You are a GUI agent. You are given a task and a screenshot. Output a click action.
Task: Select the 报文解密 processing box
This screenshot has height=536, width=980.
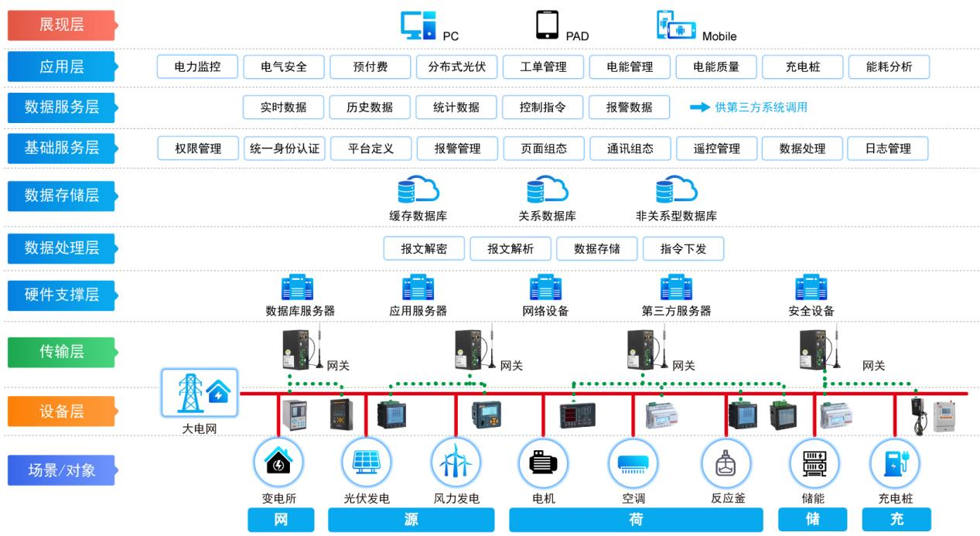pos(424,248)
